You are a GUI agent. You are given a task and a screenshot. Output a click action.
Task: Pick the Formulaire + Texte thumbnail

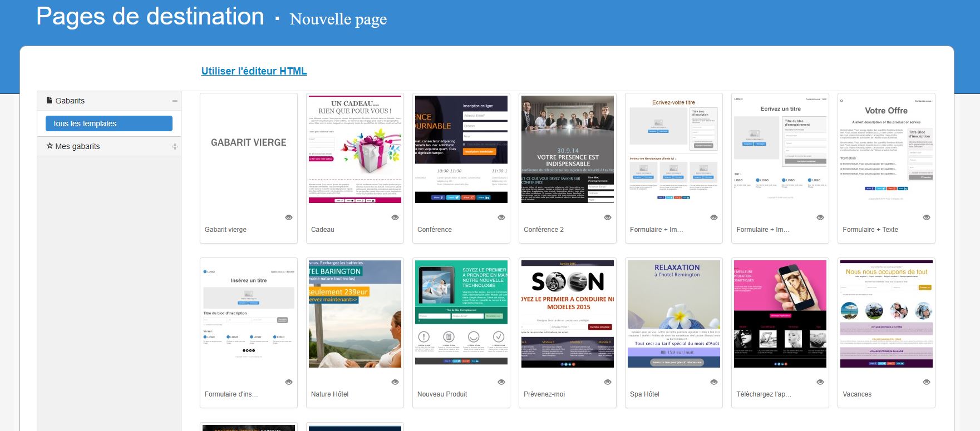tap(887, 149)
